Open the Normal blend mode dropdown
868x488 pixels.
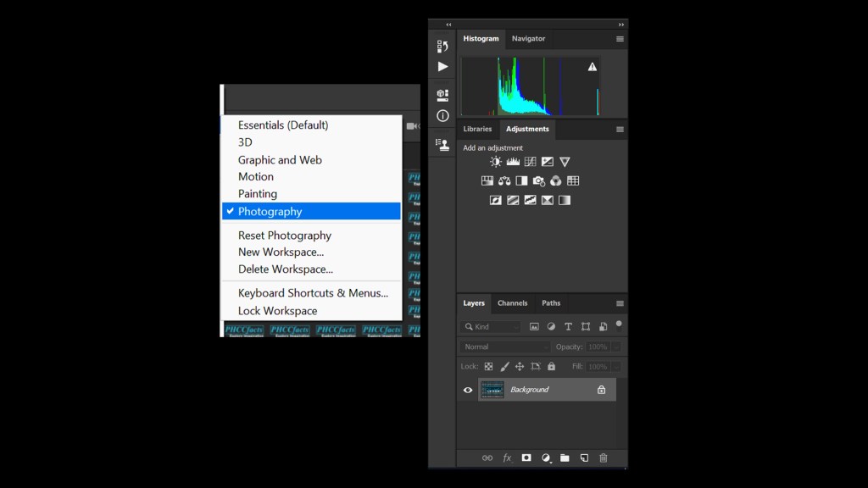coord(505,347)
